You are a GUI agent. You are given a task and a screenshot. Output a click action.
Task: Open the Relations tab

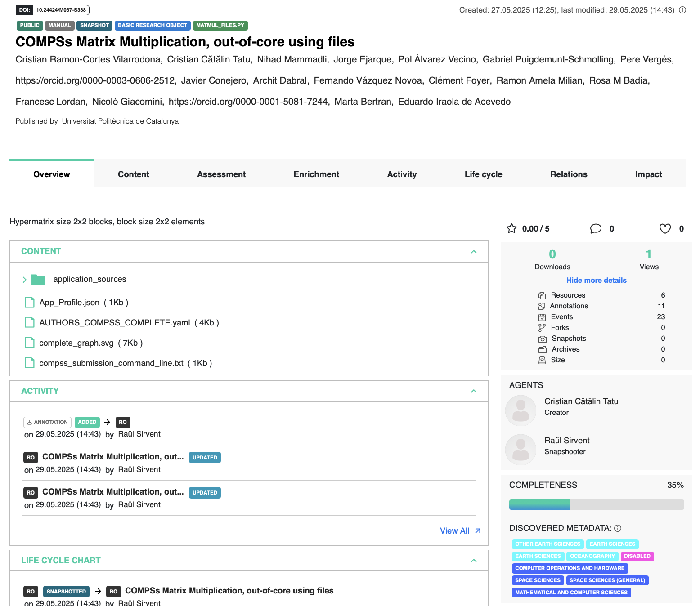(569, 174)
